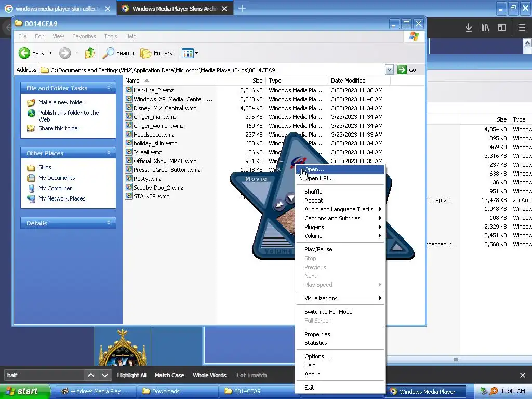Choose Switch to Full Mode
This screenshot has width=532, height=399.
point(341,312)
